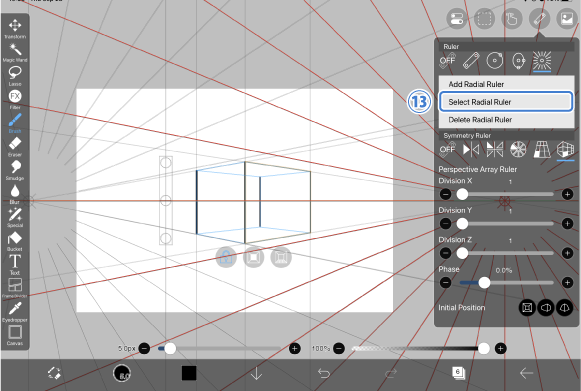Select the Eyedropper tool

tap(15, 311)
